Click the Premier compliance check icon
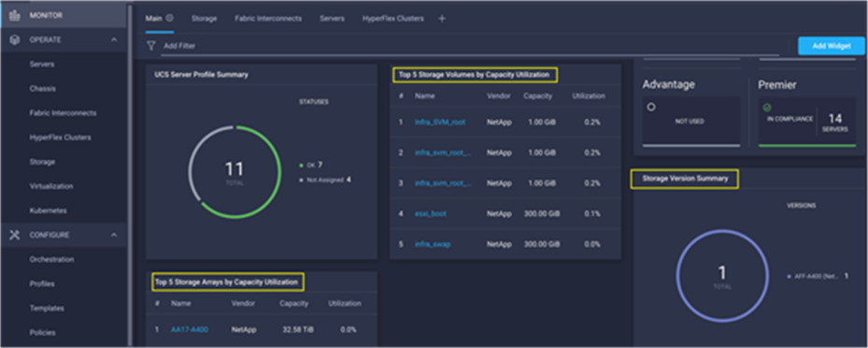The height and width of the screenshot is (348, 868). click(767, 109)
